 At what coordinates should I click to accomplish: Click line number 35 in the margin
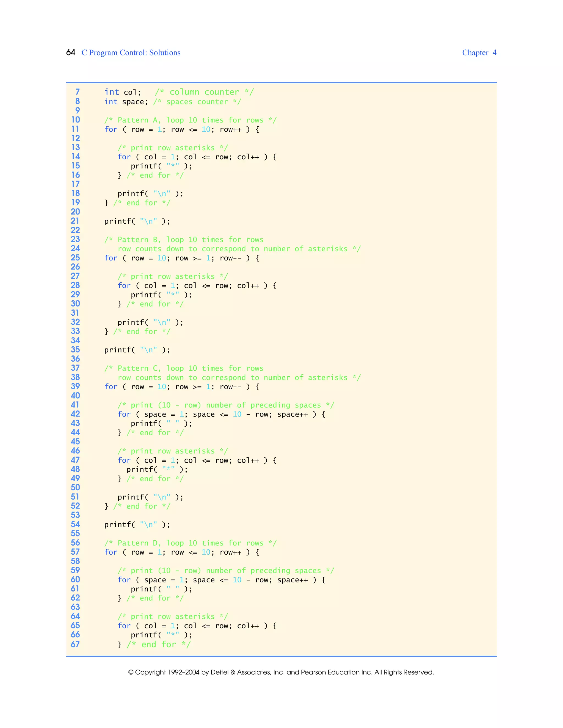(x=75, y=349)
